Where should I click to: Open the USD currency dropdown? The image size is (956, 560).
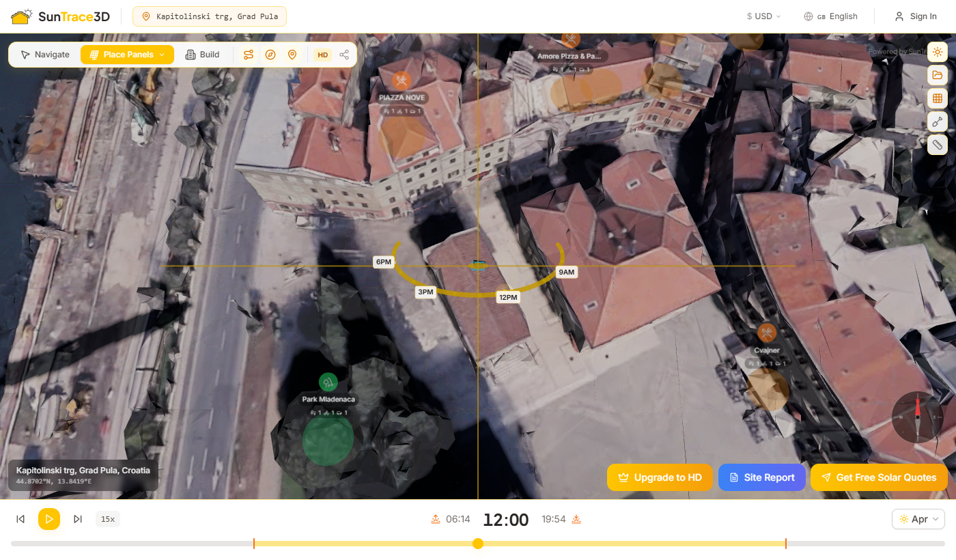tap(763, 16)
